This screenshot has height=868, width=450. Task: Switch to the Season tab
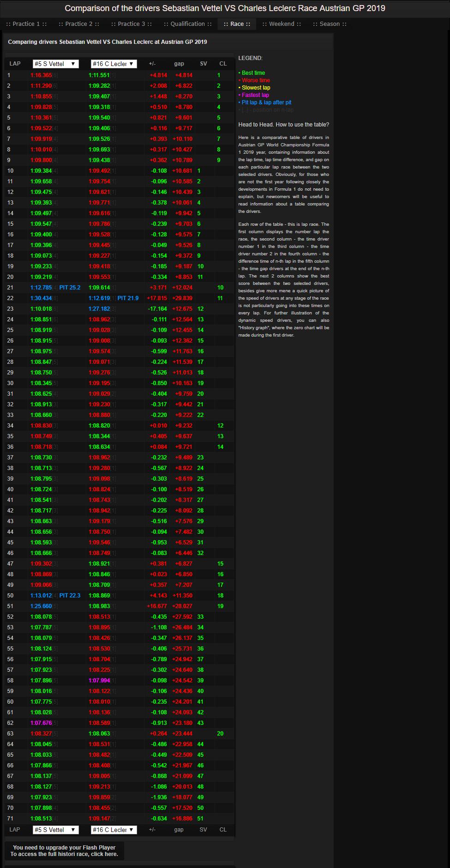[x=330, y=24]
